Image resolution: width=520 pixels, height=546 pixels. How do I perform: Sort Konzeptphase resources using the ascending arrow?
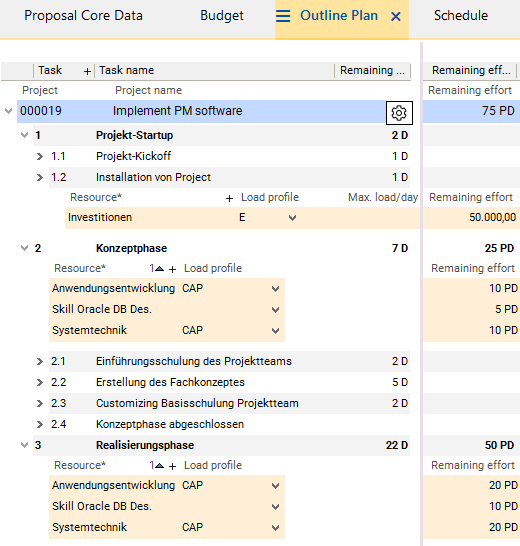coord(160,268)
